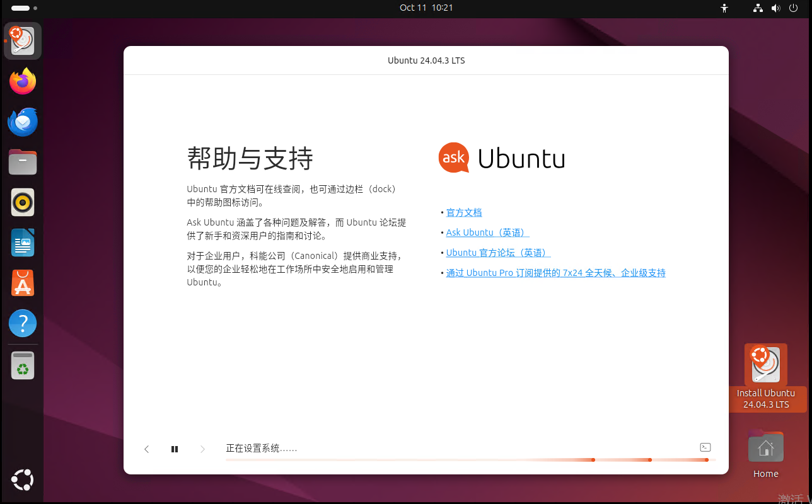This screenshot has height=504, width=812.
Task: Launch Firefox from the dock
Action: pos(23,81)
